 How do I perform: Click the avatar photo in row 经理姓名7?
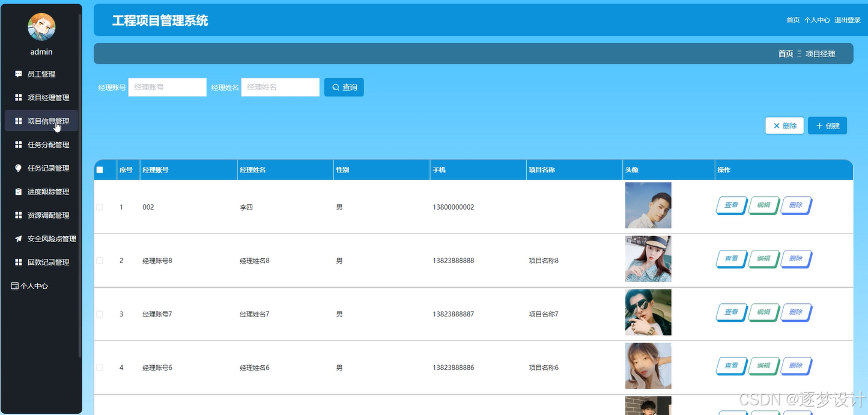point(648,312)
